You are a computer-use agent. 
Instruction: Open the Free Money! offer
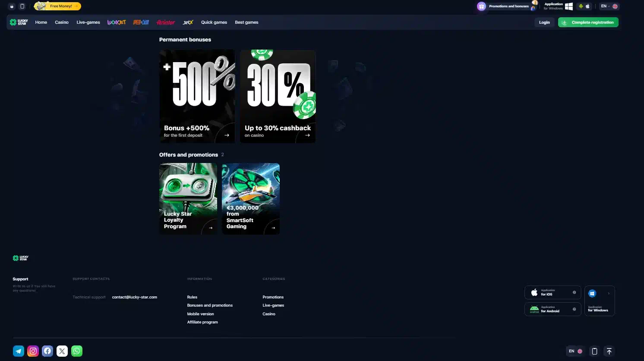coord(57,6)
